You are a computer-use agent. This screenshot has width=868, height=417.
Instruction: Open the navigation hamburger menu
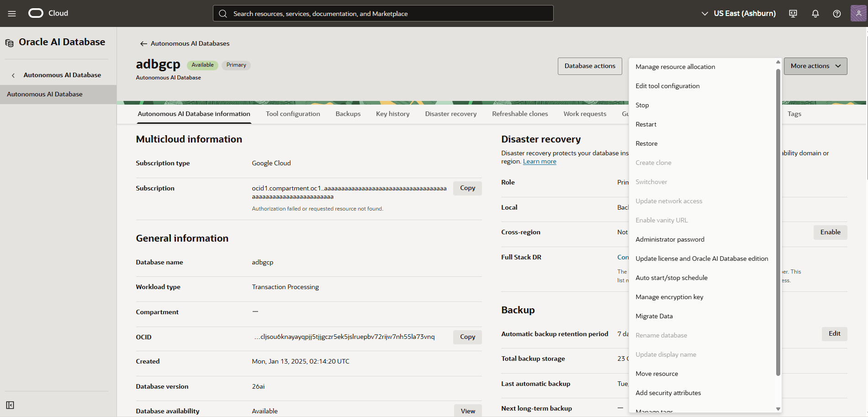(x=12, y=13)
